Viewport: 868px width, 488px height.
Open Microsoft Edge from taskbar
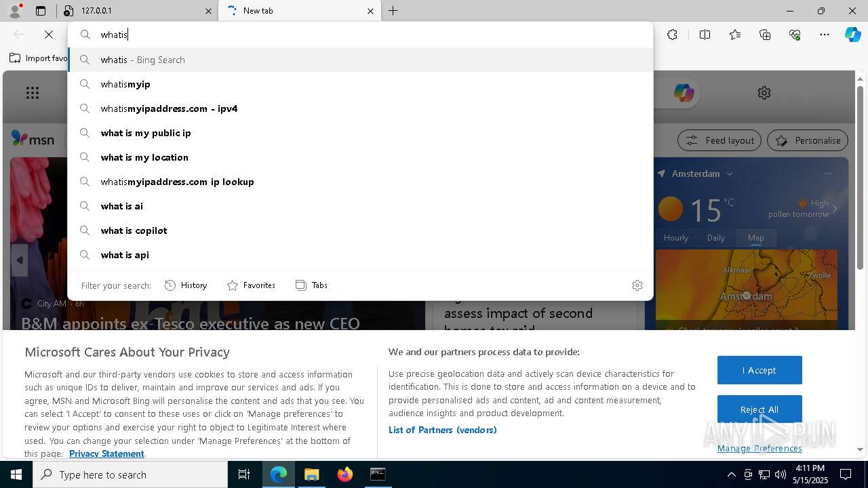pos(279,474)
